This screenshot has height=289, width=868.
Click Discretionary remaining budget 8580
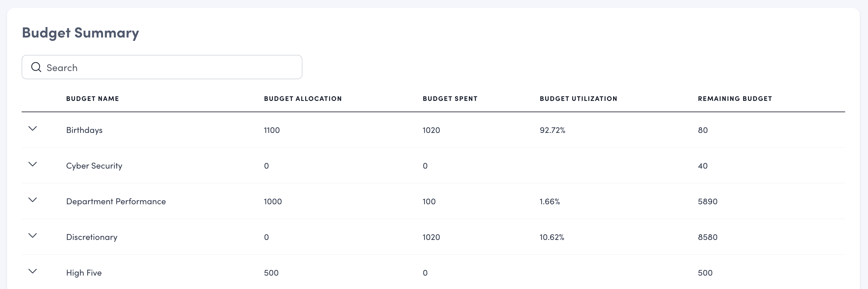tap(707, 237)
